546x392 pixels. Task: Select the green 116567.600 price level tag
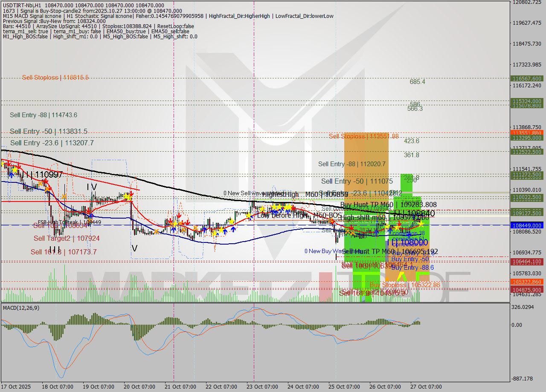[x=526, y=79]
